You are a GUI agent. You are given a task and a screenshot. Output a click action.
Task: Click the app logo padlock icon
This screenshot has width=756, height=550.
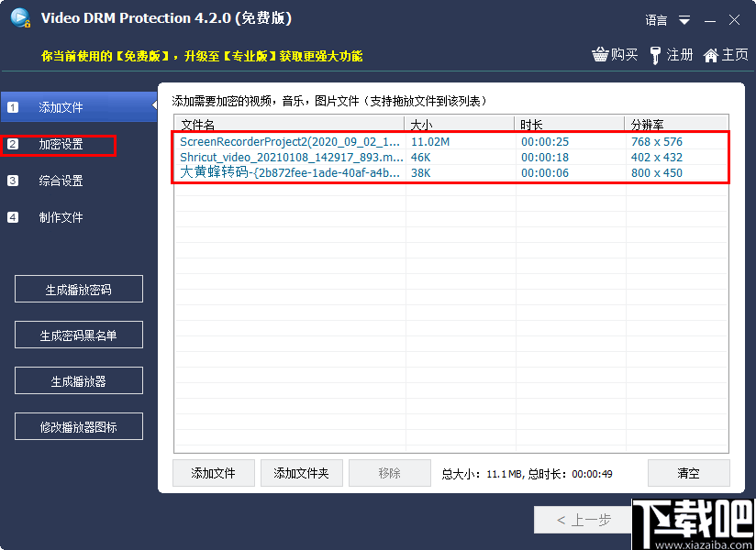[x=20, y=17]
